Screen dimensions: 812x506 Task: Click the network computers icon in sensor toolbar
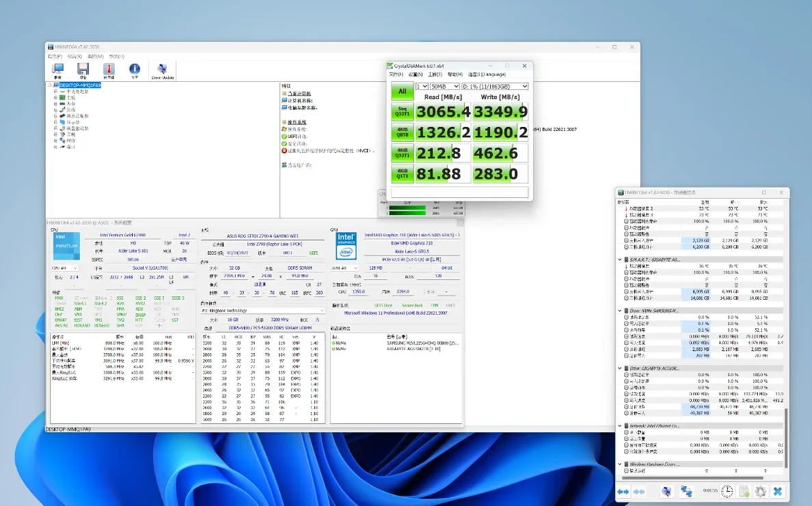(x=686, y=492)
